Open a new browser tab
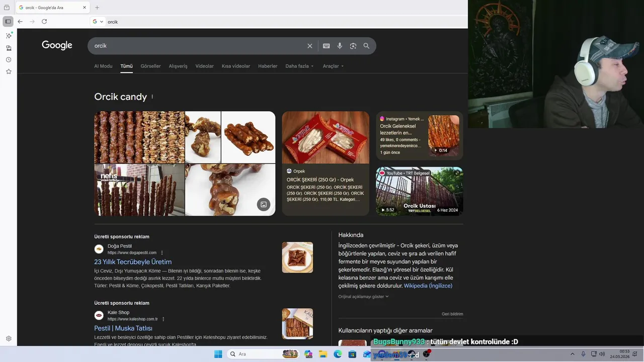This screenshot has width=644, height=362. click(97, 8)
